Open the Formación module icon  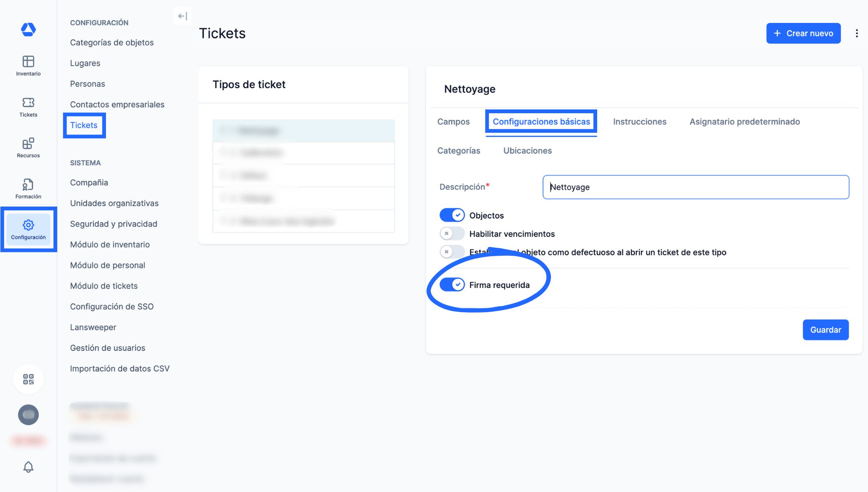click(x=28, y=189)
